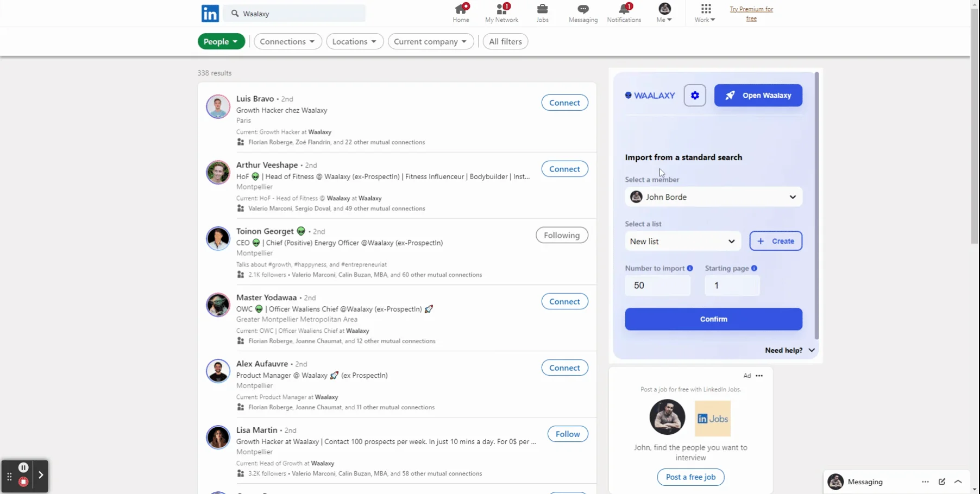The height and width of the screenshot is (494, 980).
Task: Open Alex Aufauvre's profile photo
Action: pyautogui.click(x=218, y=371)
